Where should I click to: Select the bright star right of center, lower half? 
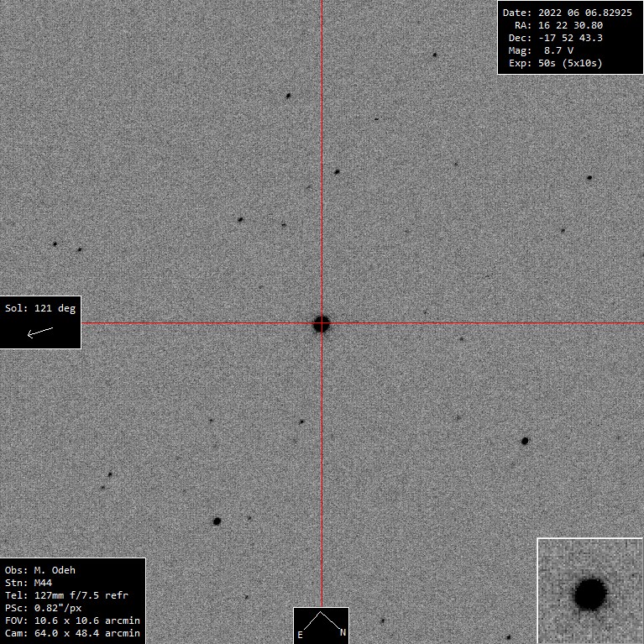(x=525, y=441)
